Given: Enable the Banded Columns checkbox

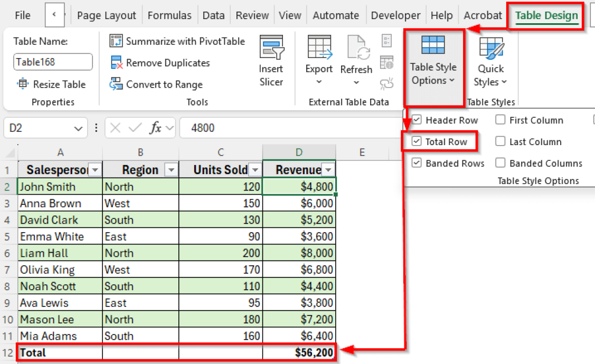Looking at the screenshot, I should tap(500, 163).
